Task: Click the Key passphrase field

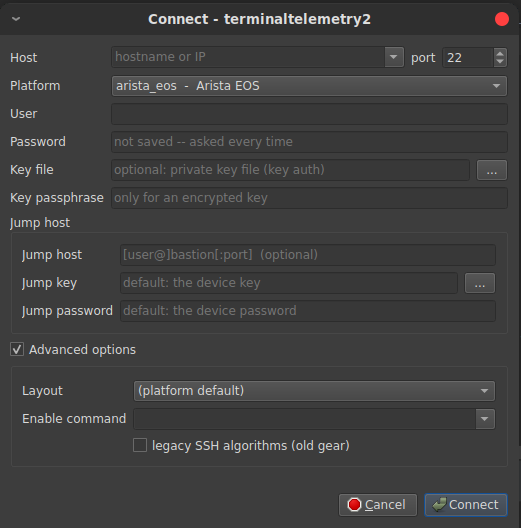Action: click(309, 198)
